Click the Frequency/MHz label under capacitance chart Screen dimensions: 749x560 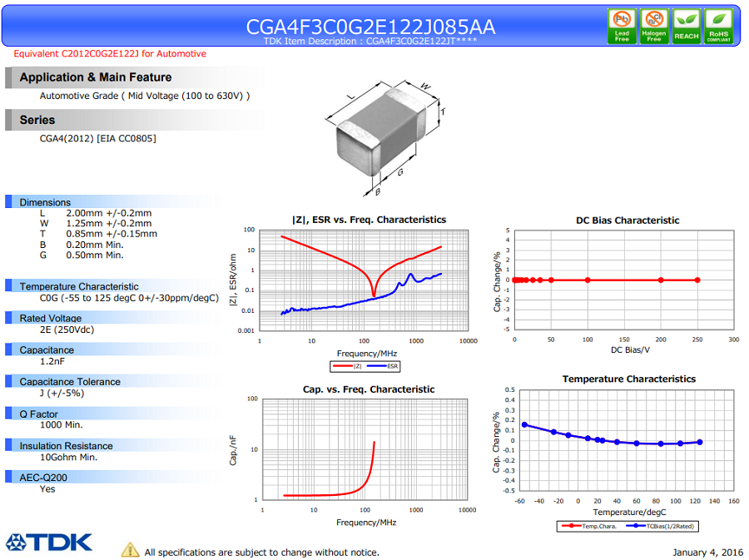pyautogui.click(x=366, y=523)
